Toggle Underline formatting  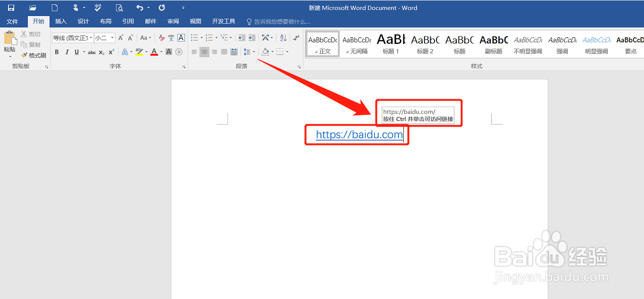(x=76, y=52)
